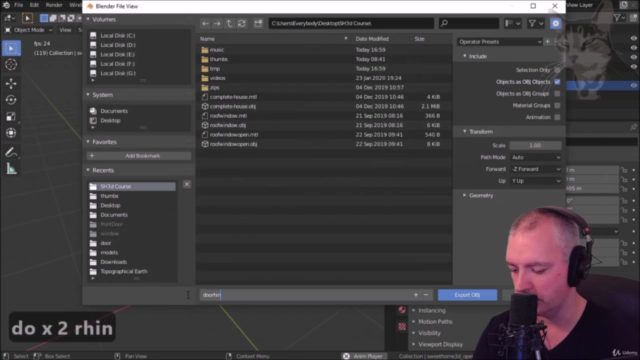
Task: Click the back navigation arrow in file view
Action: [205, 24]
